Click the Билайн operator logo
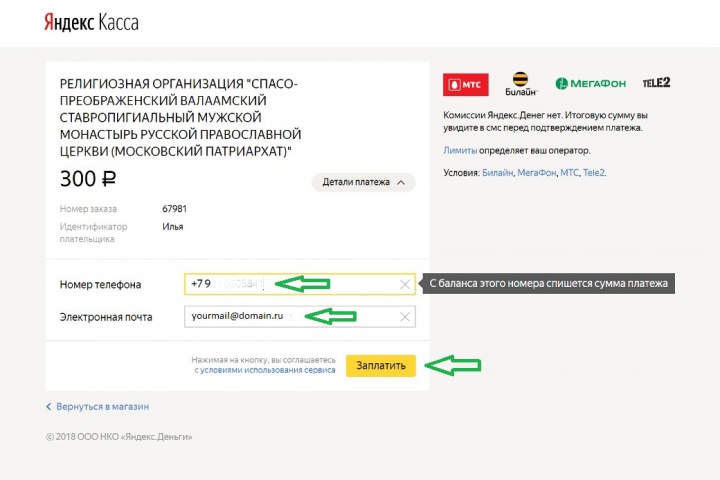720x480 pixels. (x=520, y=84)
